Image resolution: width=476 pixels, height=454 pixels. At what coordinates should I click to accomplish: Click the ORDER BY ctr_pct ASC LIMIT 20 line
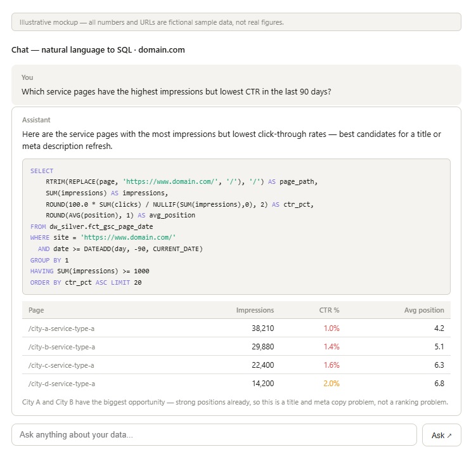coord(86,282)
